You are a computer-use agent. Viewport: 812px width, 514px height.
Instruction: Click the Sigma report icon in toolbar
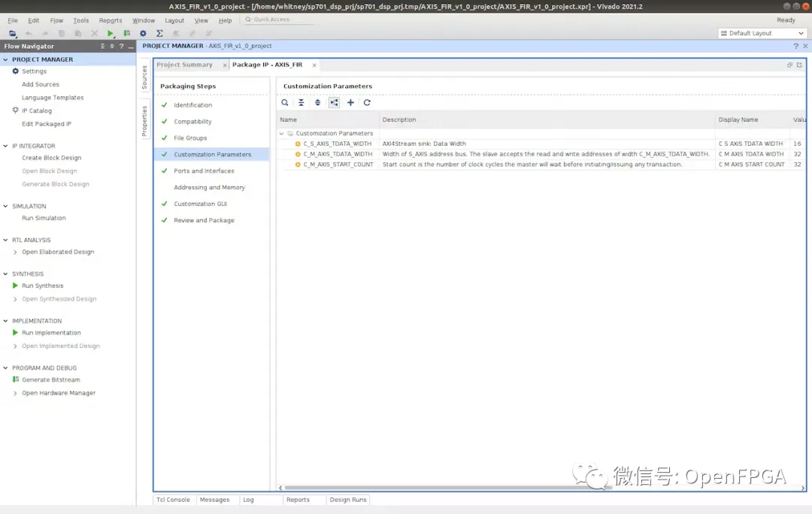159,33
